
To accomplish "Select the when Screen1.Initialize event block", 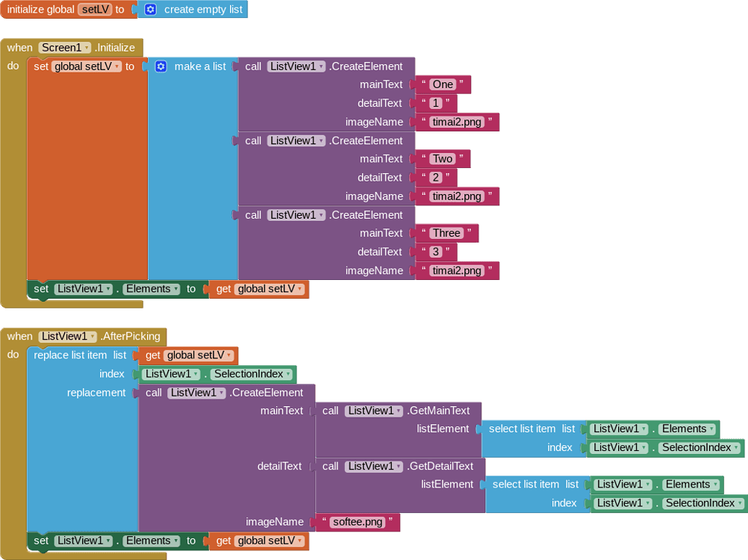I will (19, 48).
